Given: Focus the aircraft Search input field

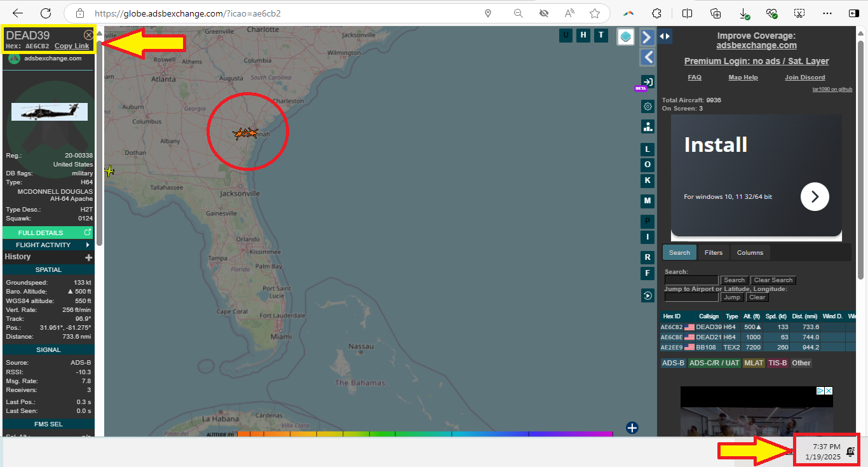Looking at the screenshot, I should 691,280.
